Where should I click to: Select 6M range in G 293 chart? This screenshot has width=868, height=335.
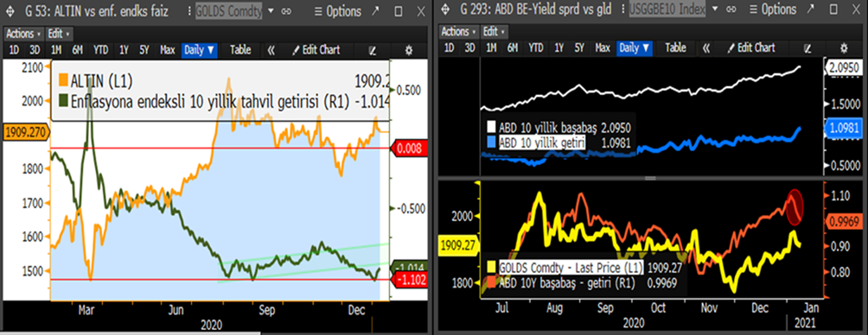click(x=512, y=48)
